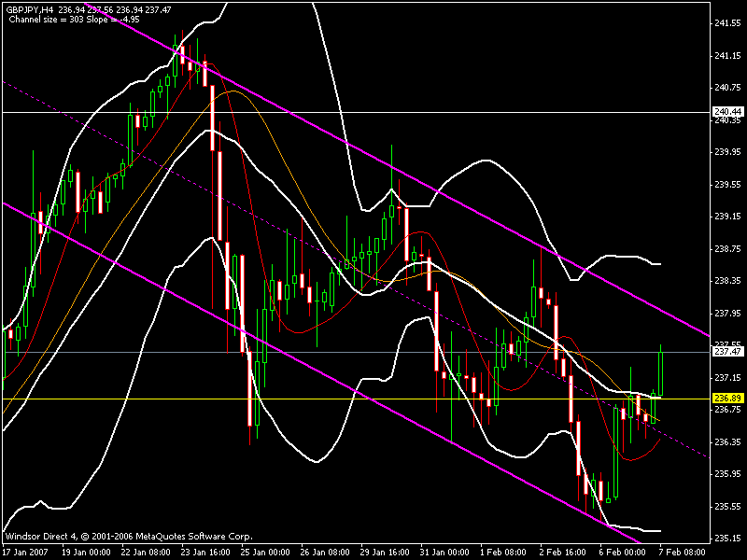Click the 241.55 price scale value
The image size is (747, 560).
pos(728,22)
